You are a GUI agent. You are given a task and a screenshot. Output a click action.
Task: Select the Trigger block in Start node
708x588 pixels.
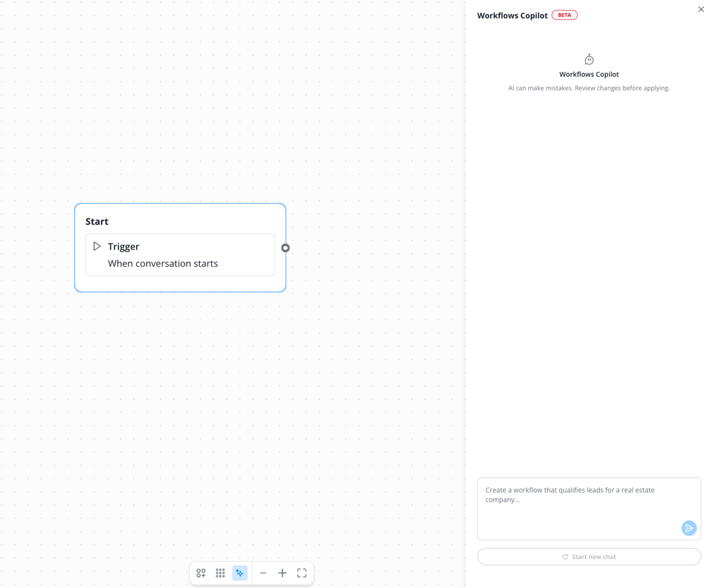180,254
